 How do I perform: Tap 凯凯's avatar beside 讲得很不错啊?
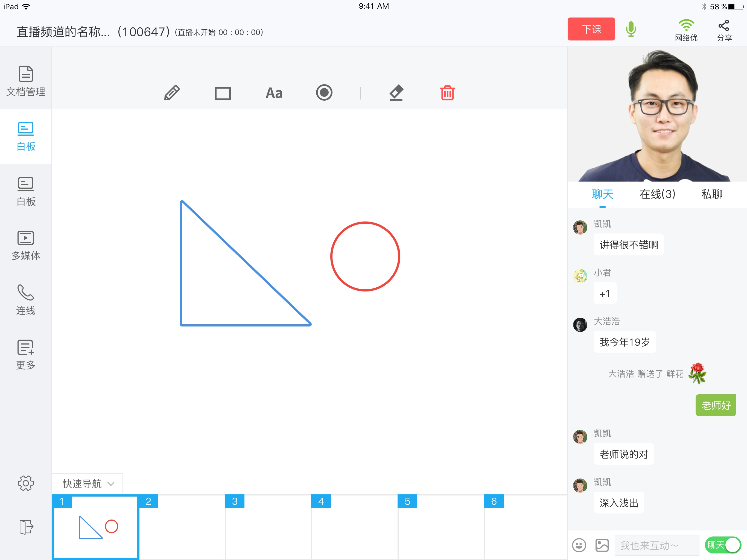pyautogui.click(x=580, y=227)
